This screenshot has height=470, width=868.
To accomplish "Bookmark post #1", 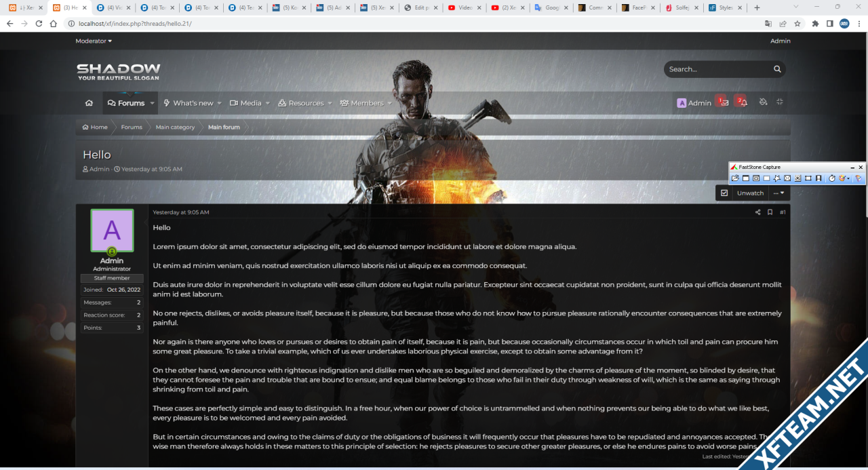I will (770, 212).
